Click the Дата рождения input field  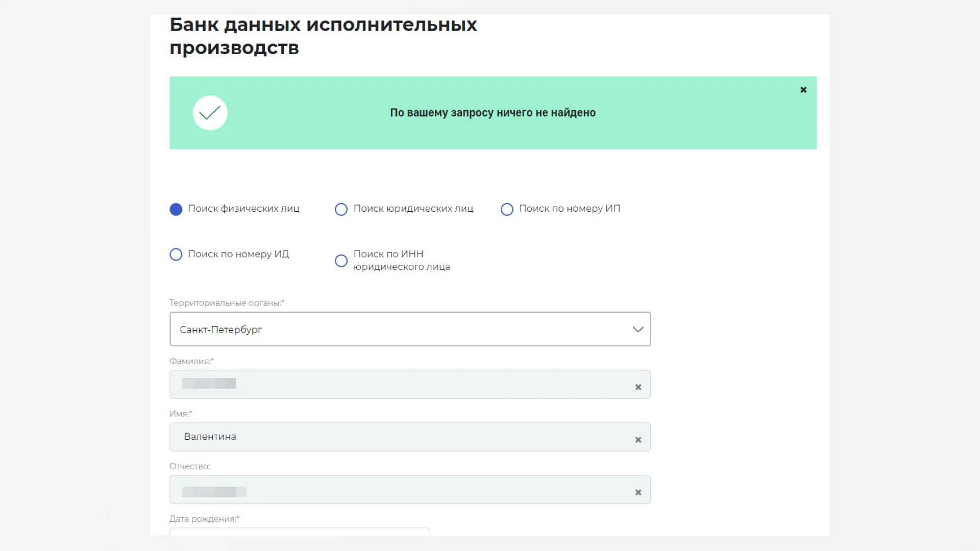[x=300, y=532]
